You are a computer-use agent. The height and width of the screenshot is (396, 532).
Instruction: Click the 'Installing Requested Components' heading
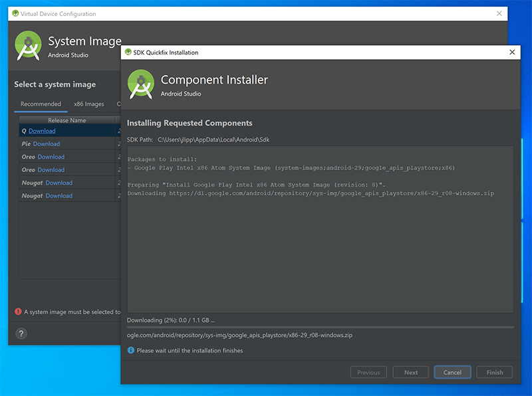click(x=190, y=123)
